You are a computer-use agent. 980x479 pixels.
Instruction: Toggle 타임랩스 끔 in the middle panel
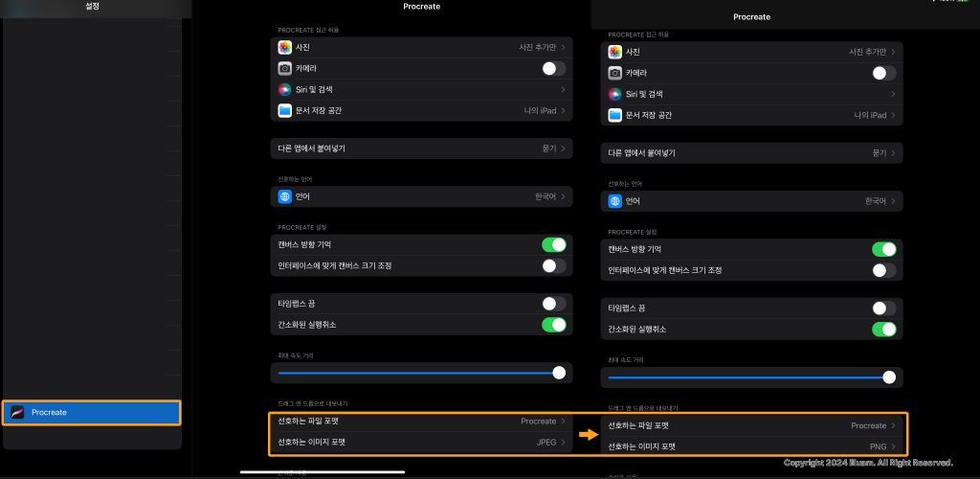coord(554,304)
